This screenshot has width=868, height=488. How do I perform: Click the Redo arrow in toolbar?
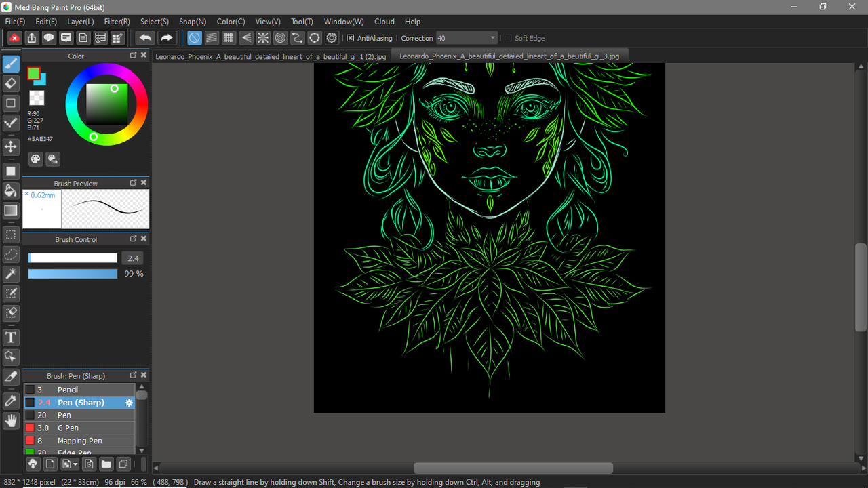[x=167, y=38]
